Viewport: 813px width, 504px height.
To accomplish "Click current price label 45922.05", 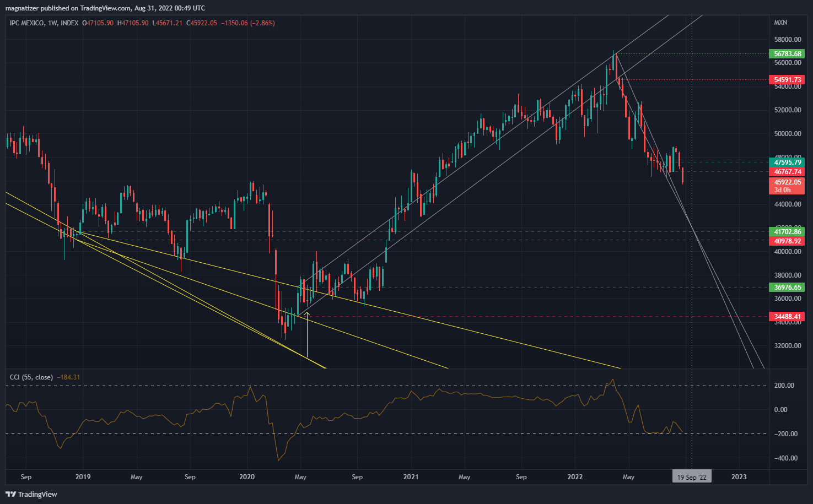I will (x=787, y=182).
